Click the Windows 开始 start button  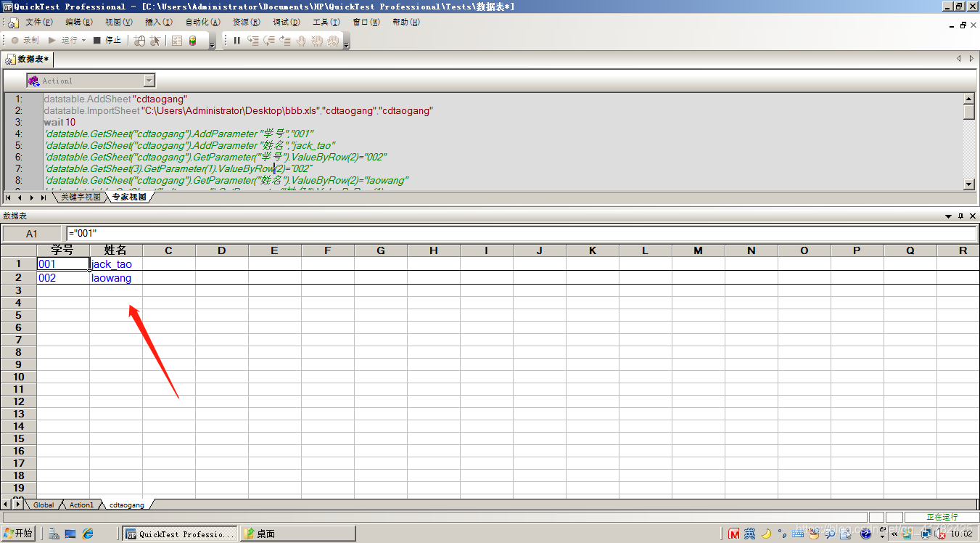click(x=18, y=534)
